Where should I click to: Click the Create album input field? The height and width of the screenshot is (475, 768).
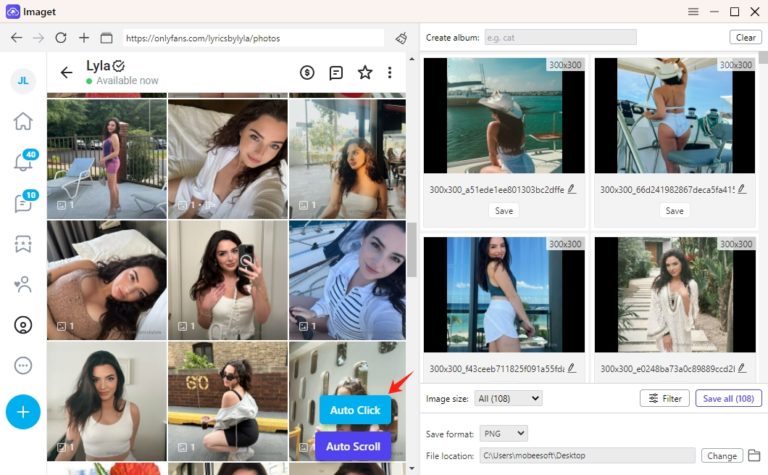(559, 37)
